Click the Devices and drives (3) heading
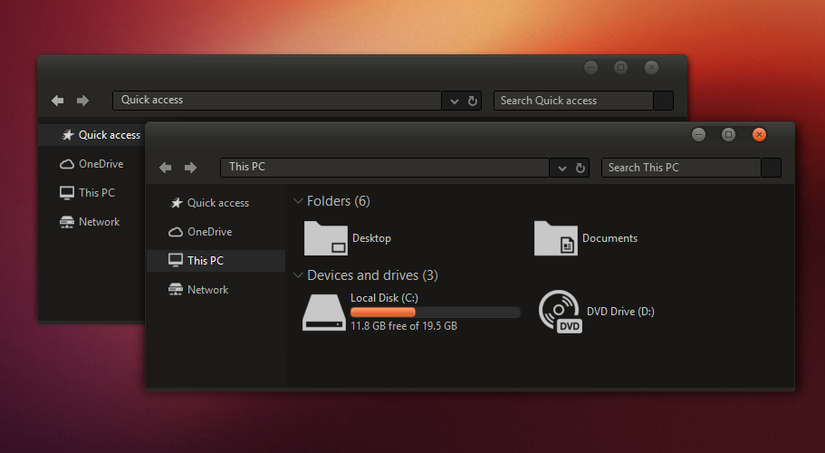 click(373, 275)
